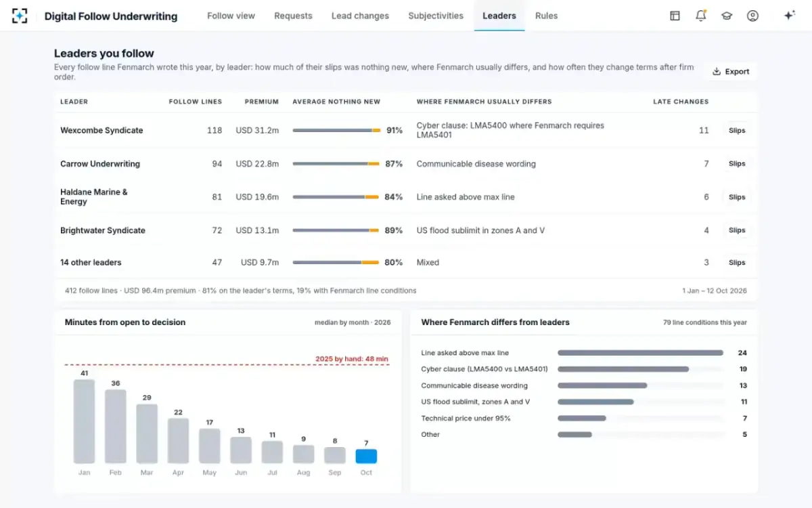This screenshot has width=812, height=508.
Task: Click the 14 other leaders 80% bar
Action: pyautogui.click(x=336, y=262)
